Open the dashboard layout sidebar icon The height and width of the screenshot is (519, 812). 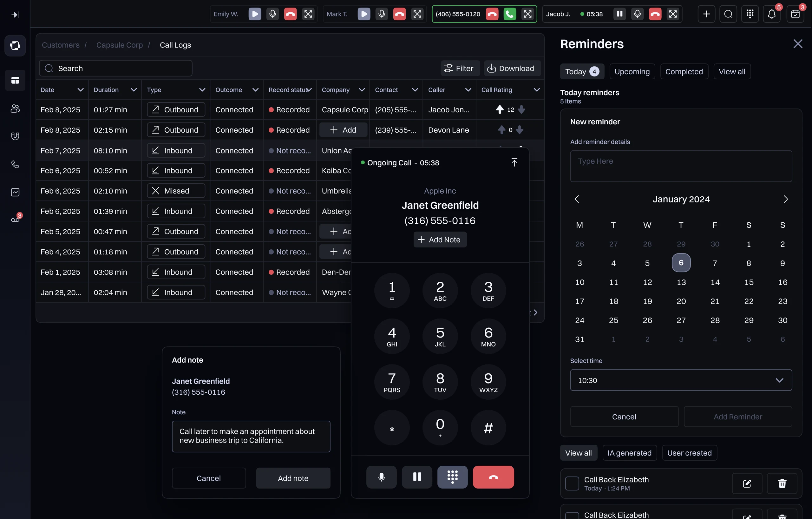[15, 80]
